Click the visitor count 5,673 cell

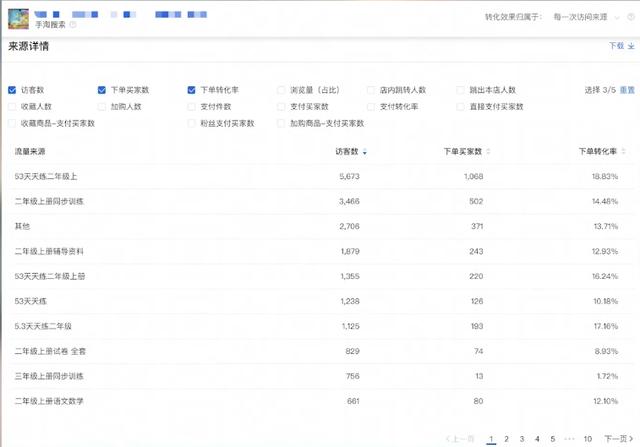click(x=349, y=176)
